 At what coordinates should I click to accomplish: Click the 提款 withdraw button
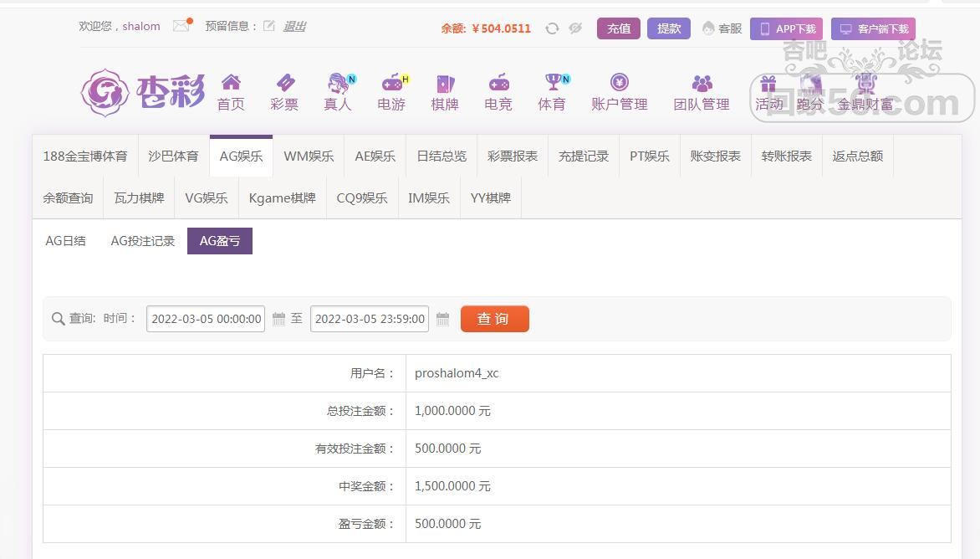[x=669, y=28]
